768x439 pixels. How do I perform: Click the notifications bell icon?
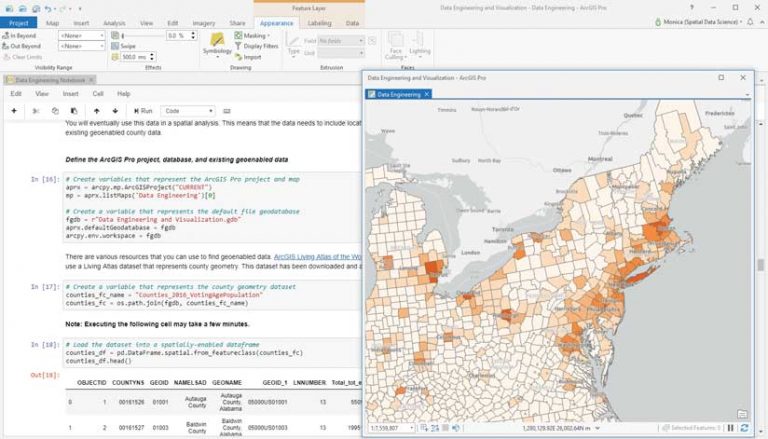tap(750, 22)
